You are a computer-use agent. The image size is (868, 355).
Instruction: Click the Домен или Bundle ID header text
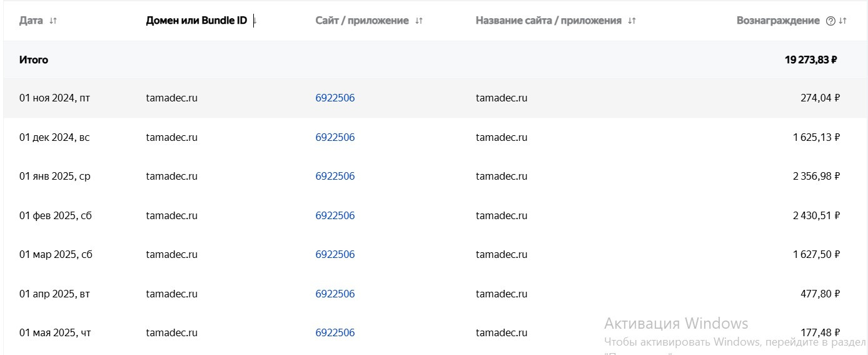point(196,21)
